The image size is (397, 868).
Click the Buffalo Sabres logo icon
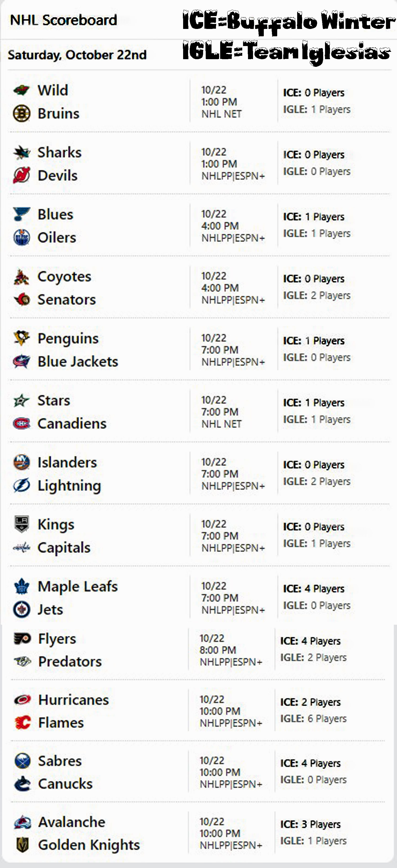[x=23, y=761]
